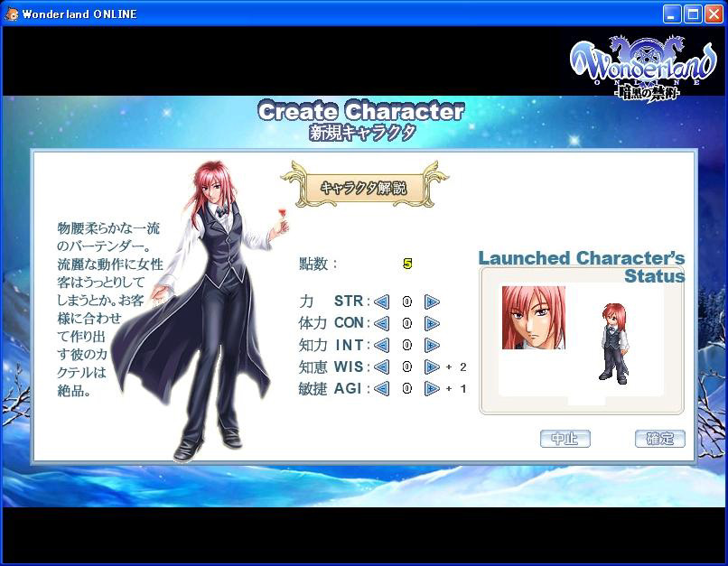
Task: Open the キャラクタ解説 character description banner
Action: (x=364, y=187)
